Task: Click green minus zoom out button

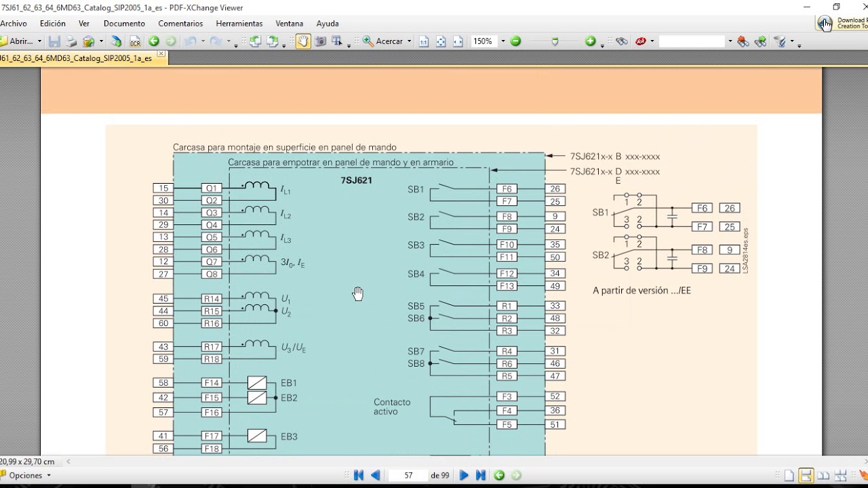Action: click(515, 41)
